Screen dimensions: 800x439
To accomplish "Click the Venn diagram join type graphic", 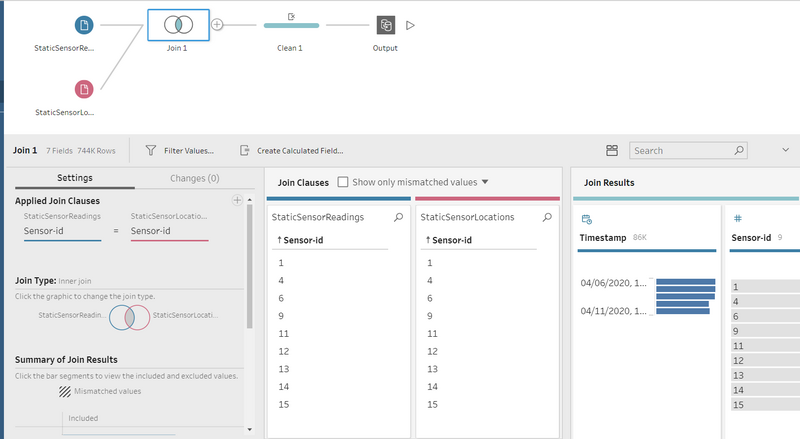I will click(129, 316).
